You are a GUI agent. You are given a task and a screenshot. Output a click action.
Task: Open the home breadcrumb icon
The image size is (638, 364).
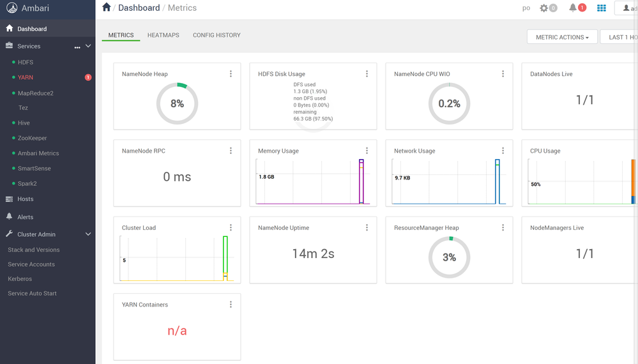107,7
